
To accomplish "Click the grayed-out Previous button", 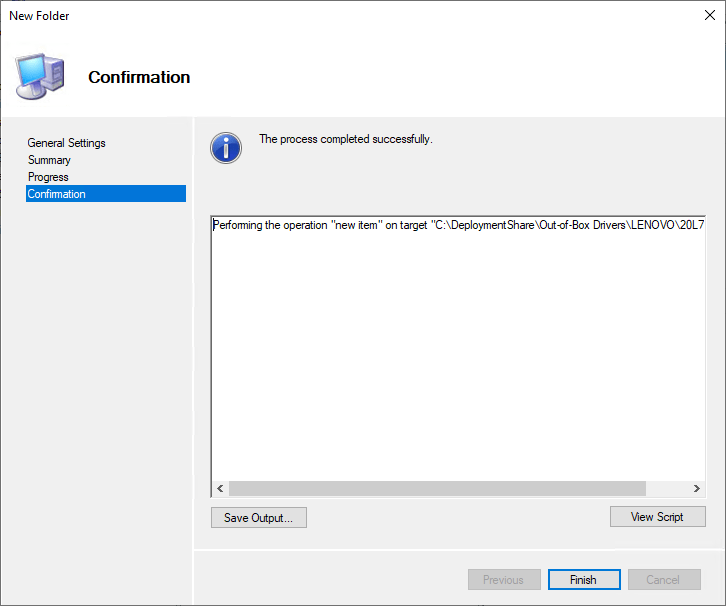I will (503, 580).
